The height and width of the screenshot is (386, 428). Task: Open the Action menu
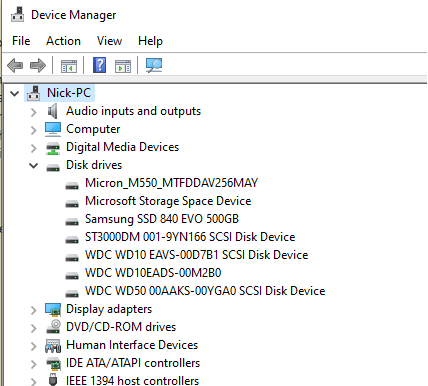[x=63, y=41]
